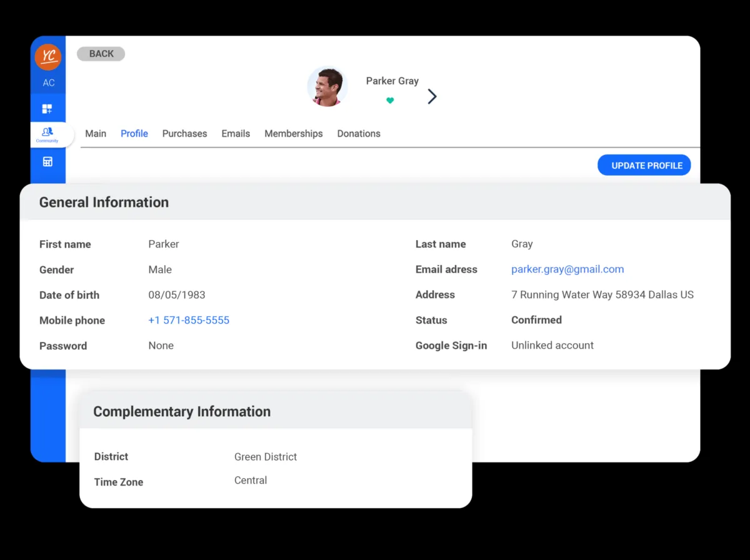Click the orange YC logo icon
This screenshot has height=560, width=750.
pyautogui.click(x=48, y=57)
